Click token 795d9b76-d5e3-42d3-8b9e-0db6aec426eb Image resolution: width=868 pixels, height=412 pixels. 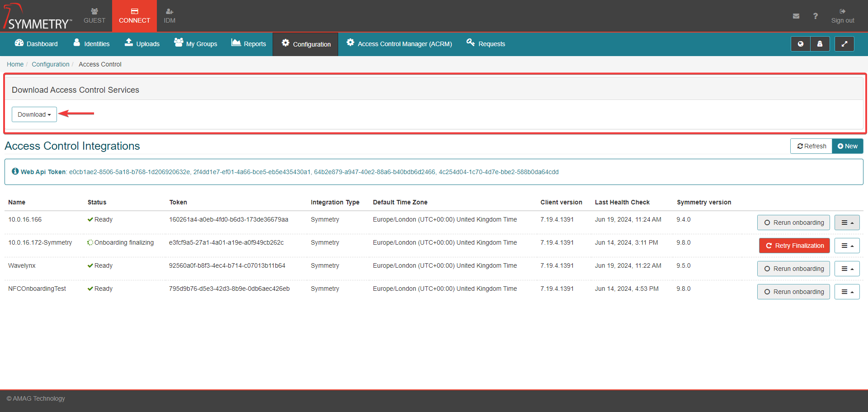[x=229, y=289]
